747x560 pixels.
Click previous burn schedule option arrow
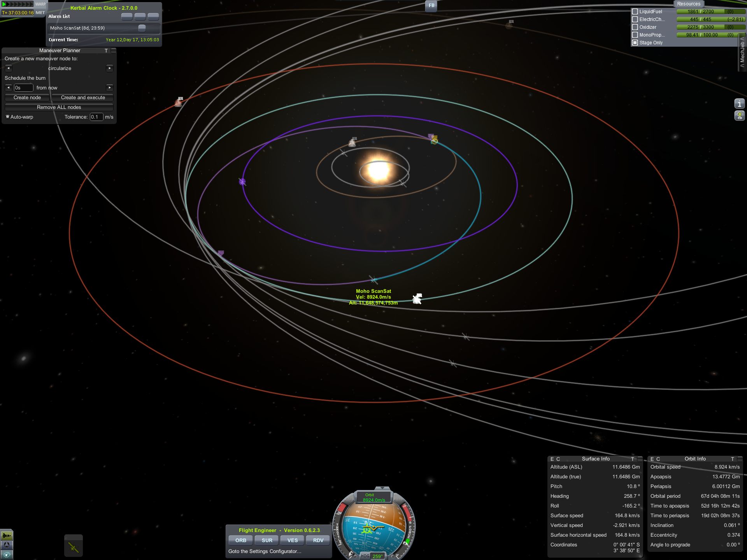coord(9,88)
